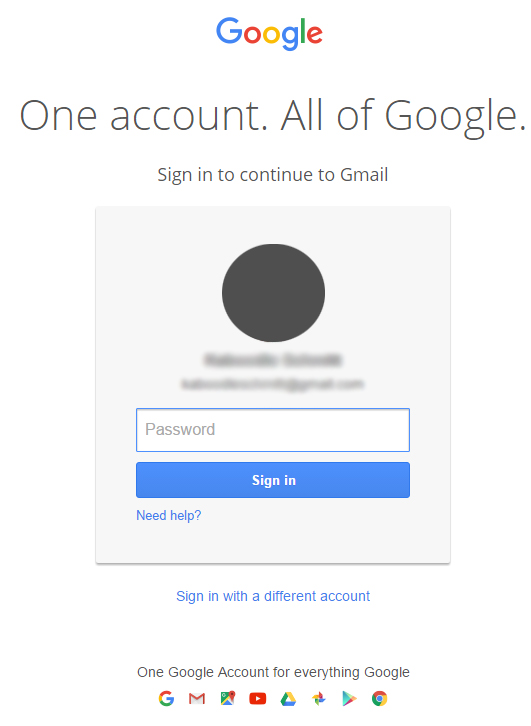The image size is (531, 726).
Task: Click the blurred email address under avatar
Action: click(x=273, y=384)
